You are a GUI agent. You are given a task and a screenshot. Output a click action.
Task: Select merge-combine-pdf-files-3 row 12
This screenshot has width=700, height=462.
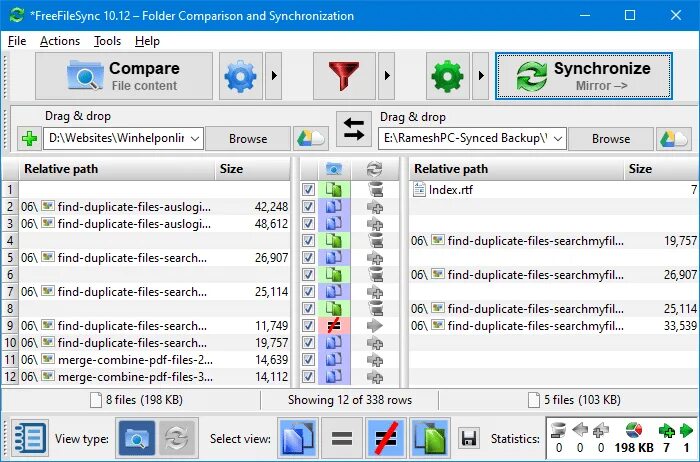(x=154, y=376)
